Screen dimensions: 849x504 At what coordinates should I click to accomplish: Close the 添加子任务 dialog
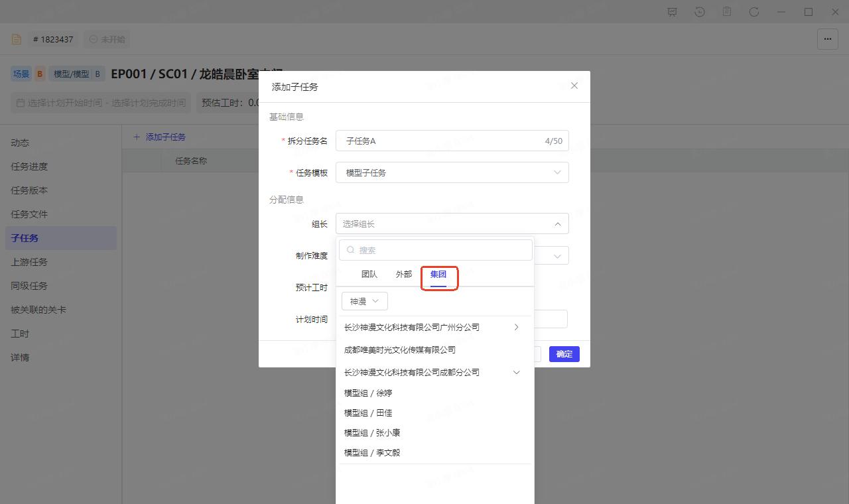tap(574, 86)
